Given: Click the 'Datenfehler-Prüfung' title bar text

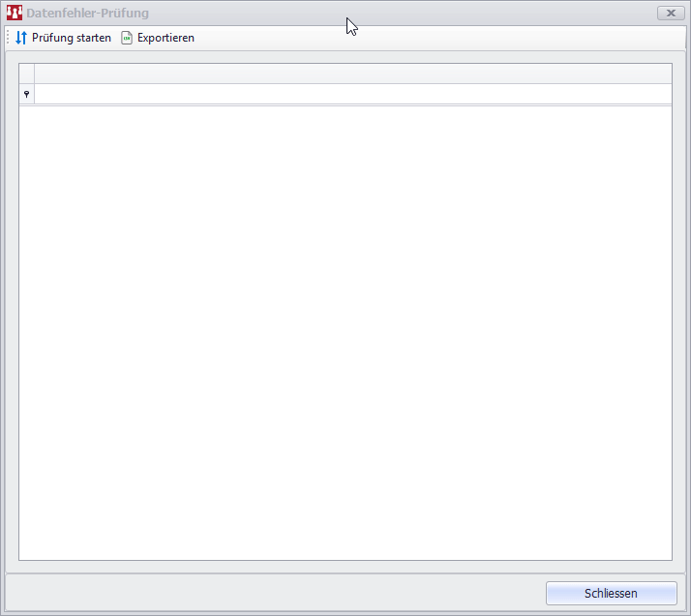Looking at the screenshot, I should point(88,14).
